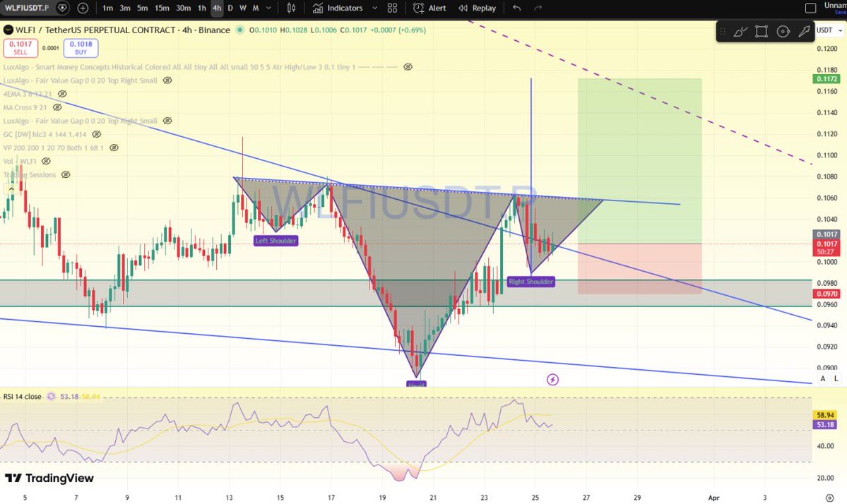Start Replay mode
The width and height of the screenshot is (847, 504).
tap(477, 8)
